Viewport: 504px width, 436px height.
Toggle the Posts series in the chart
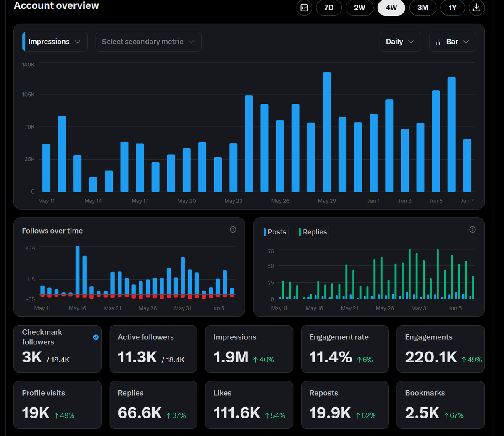(x=275, y=232)
